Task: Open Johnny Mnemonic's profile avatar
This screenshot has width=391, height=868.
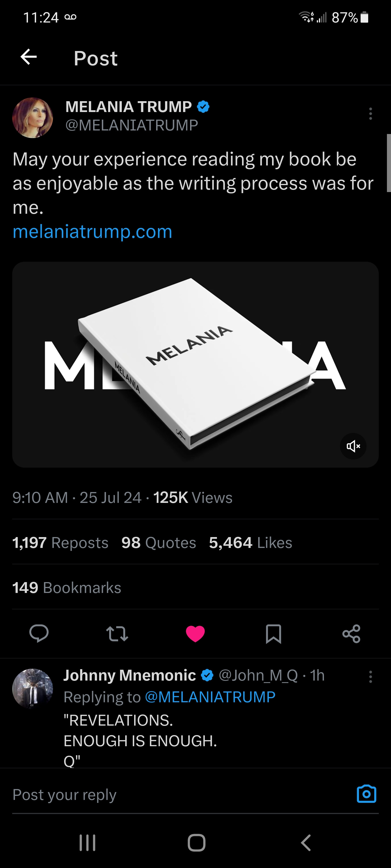Action: tap(32, 688)
